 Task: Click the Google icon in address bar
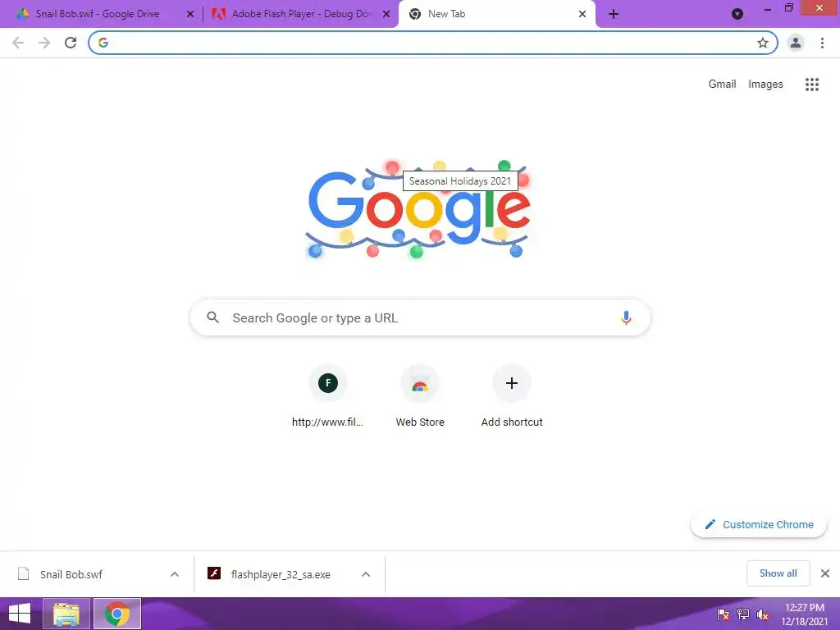pyautogui.click(x=103, y=43)
